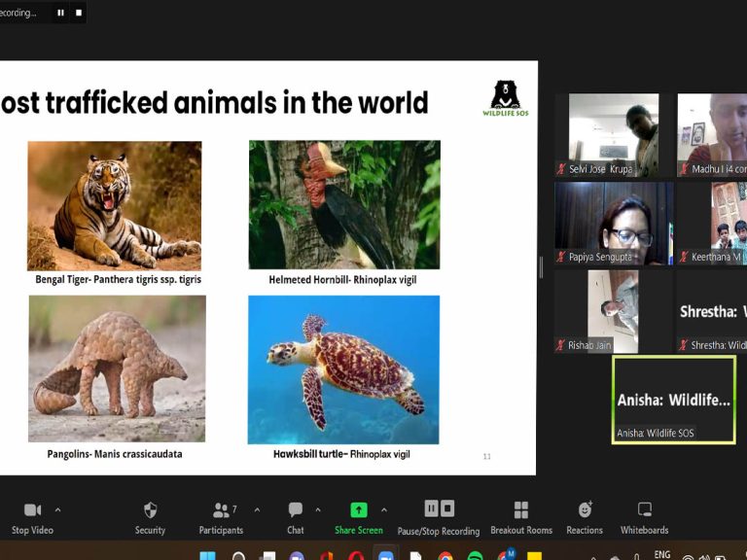Click the Stop Video camera icon

(32, 510)
